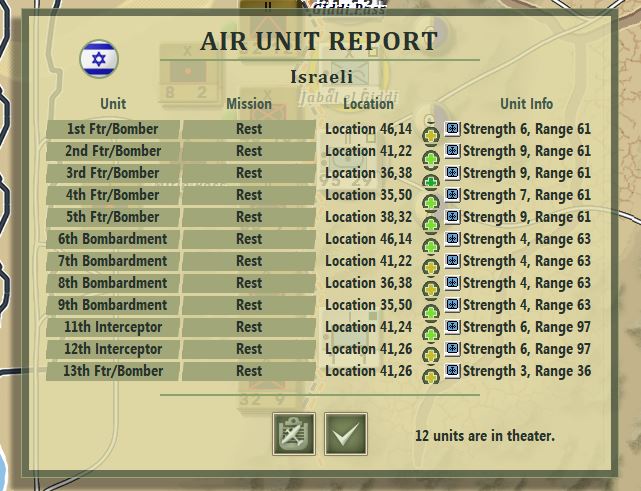Change Rest mission of 2nd Ftr/Bomber

(x=249, y=151)
